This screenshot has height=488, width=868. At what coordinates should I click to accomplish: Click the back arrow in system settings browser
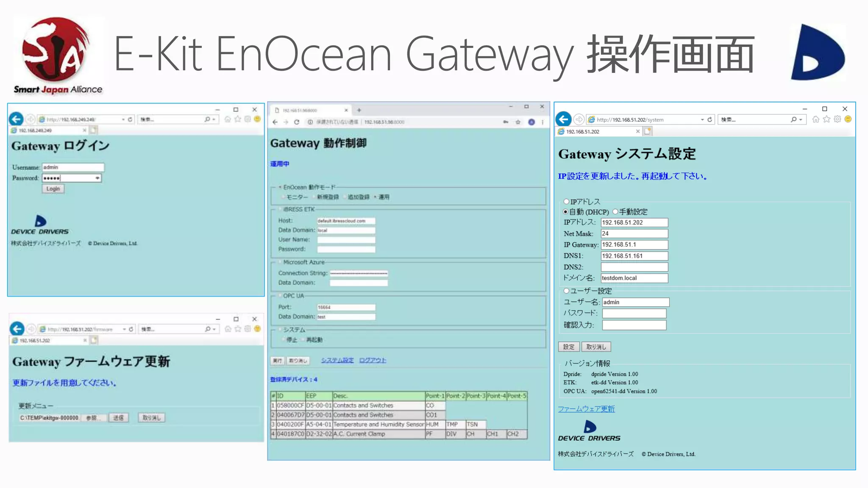click(564, 119)
